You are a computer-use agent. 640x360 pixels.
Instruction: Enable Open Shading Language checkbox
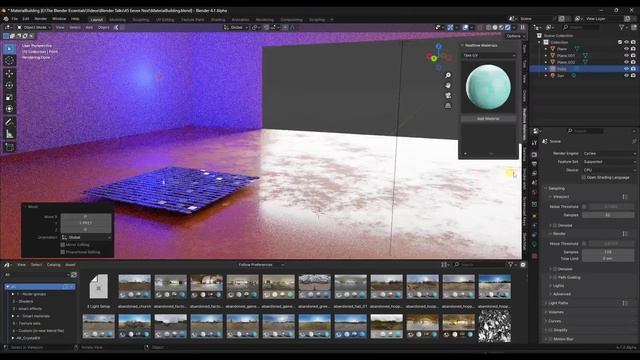click(x=583, y=178)
